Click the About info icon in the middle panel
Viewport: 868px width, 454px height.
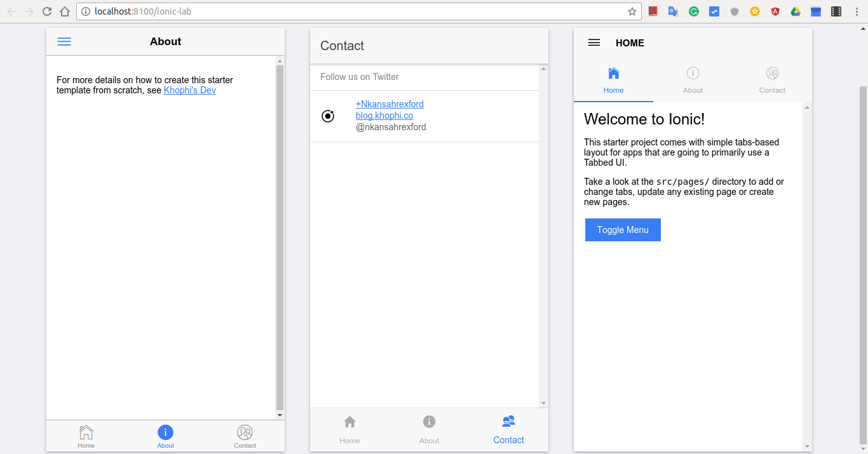point(429,422)
